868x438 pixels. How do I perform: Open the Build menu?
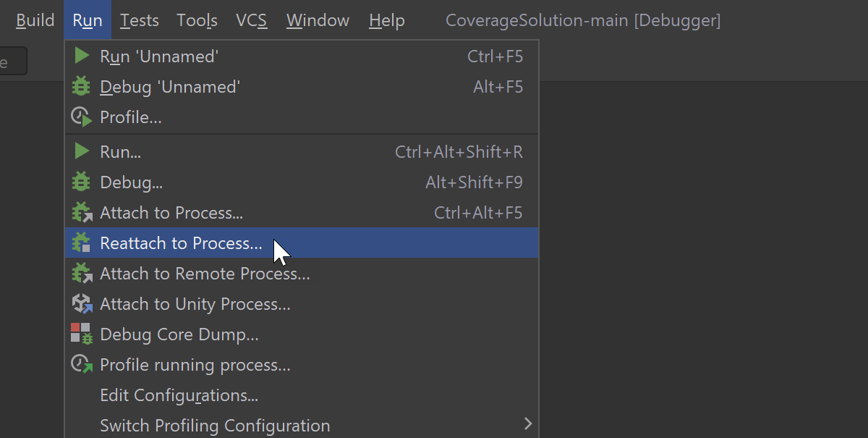pyautogui.click(x=35, y=20)
